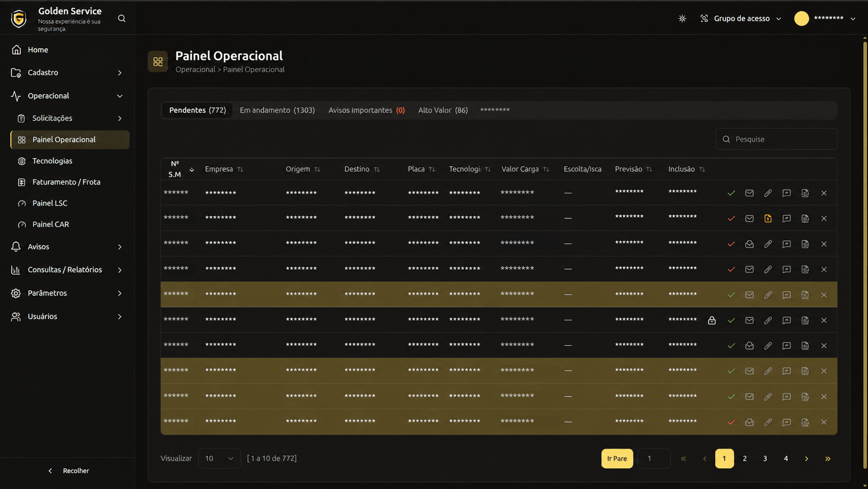Sort by the Destino column sort icon
Image resolution: width=868 pixels, height=489 pixels.
click(376, 169)
